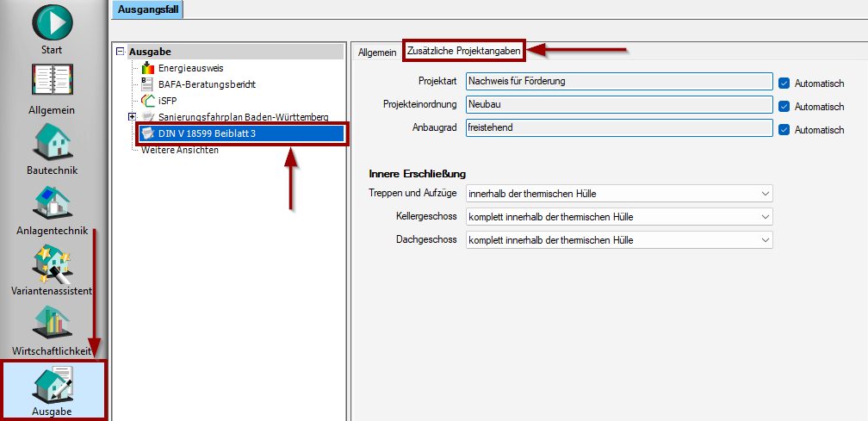868x421 pixels.
Task: Disable Automatisch checkbox for Anbaugrad
Action: coord(784,130)
